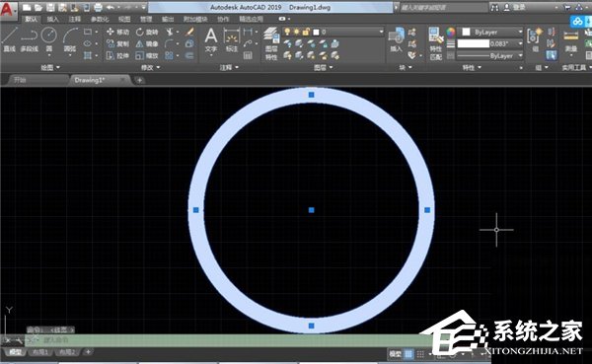Toggle grid display in status bar
592x364 pixels.
[408, 354]
